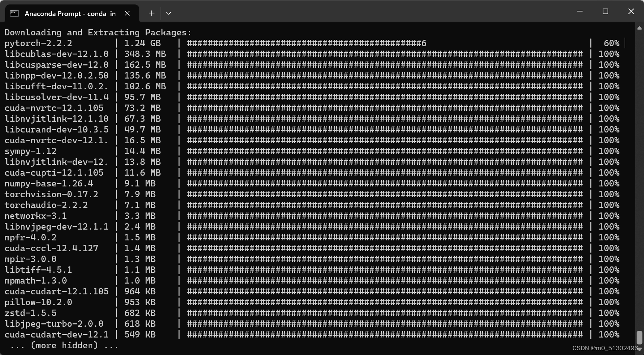The height and width of the screenshot is (355, 644).
Task: Click cuda-nvrtc-dev-12.1. package name
Action: click(57, 140)
